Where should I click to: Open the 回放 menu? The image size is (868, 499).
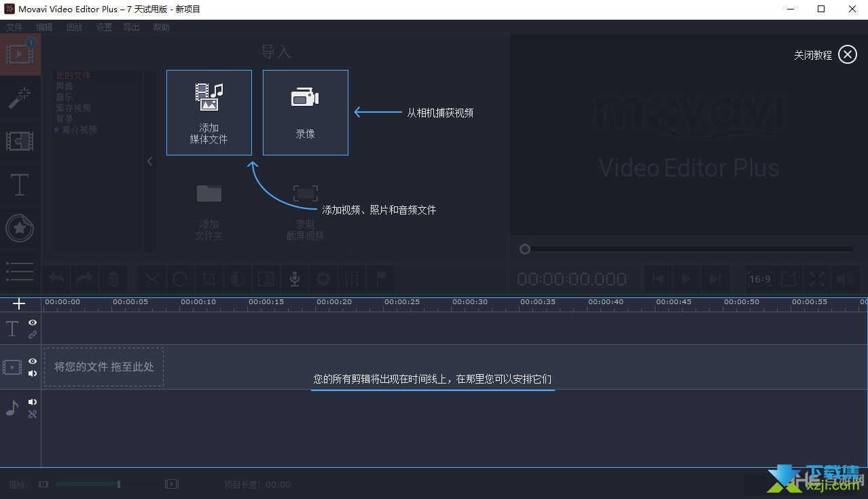[x=75, y=27]
